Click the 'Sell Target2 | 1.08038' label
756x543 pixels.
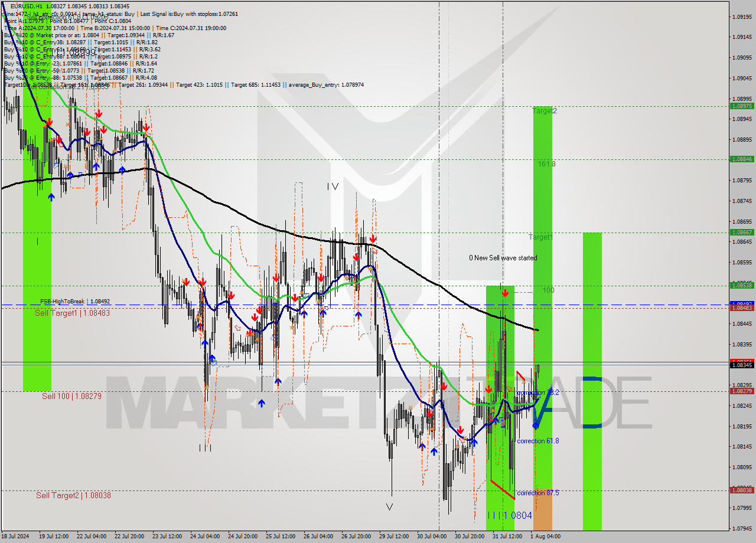(73, 495)
